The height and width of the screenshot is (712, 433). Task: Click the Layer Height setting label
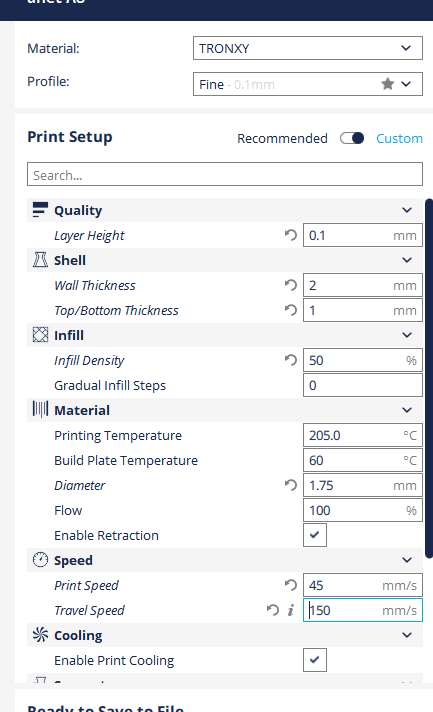89,235
